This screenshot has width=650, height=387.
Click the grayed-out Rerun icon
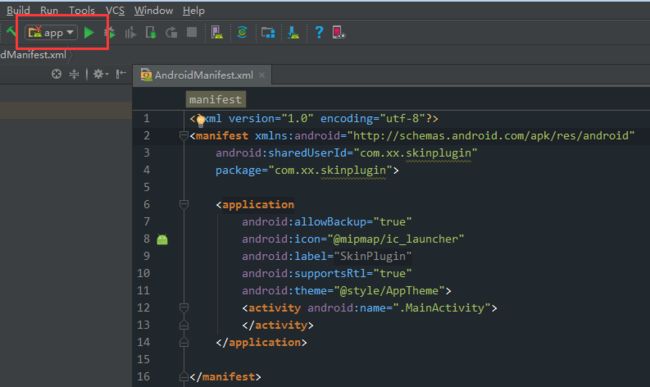tap(171, 32)
